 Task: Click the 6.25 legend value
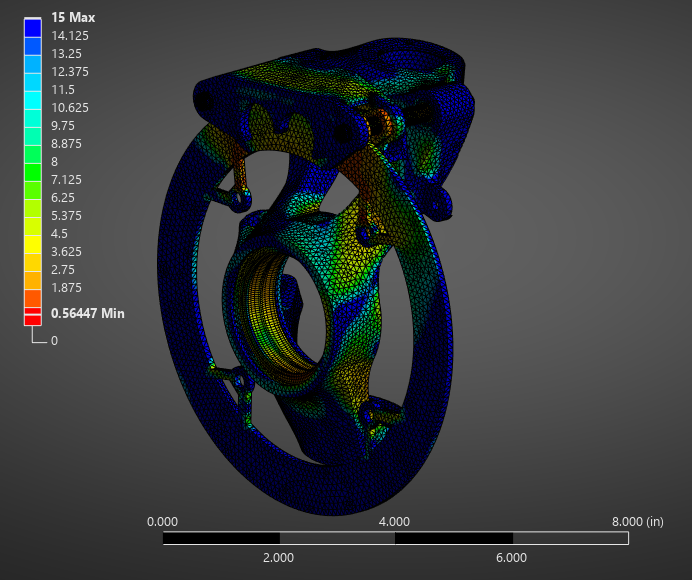point(63,198)
